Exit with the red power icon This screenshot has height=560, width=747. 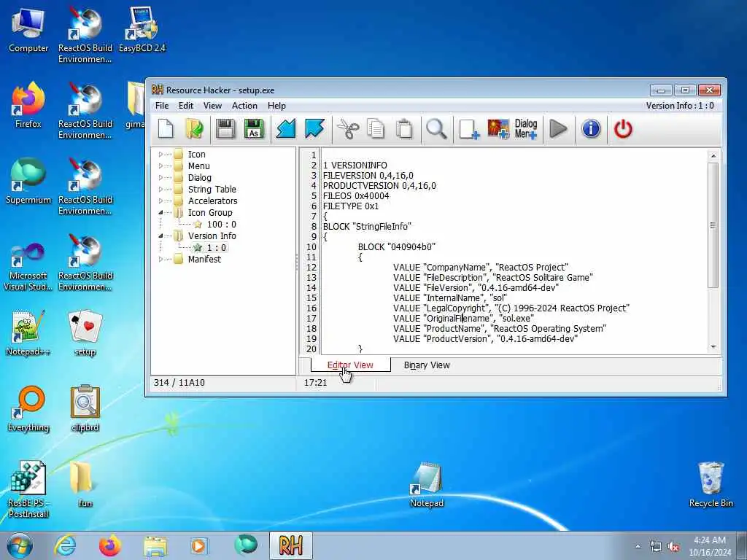(623, 129)
